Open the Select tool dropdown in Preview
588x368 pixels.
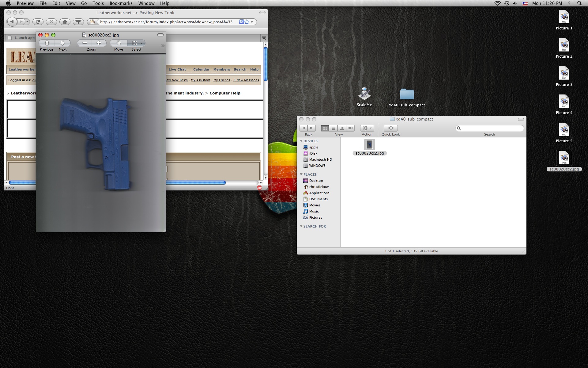click(141, 43)
